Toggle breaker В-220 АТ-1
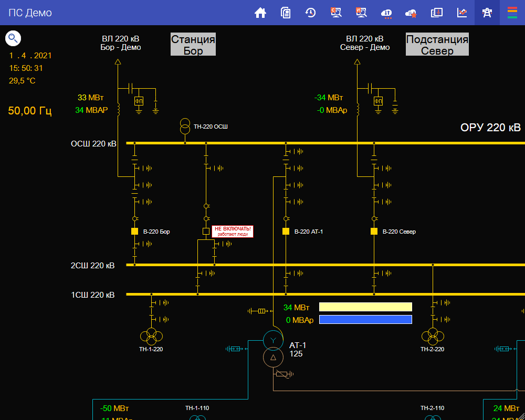525x420 pixels. pos(286,232)
